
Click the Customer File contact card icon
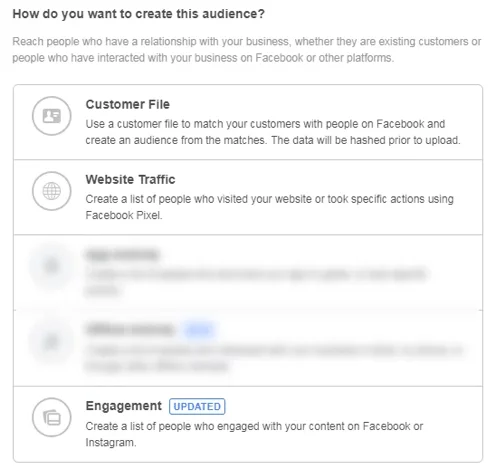[x=52, y=116]
